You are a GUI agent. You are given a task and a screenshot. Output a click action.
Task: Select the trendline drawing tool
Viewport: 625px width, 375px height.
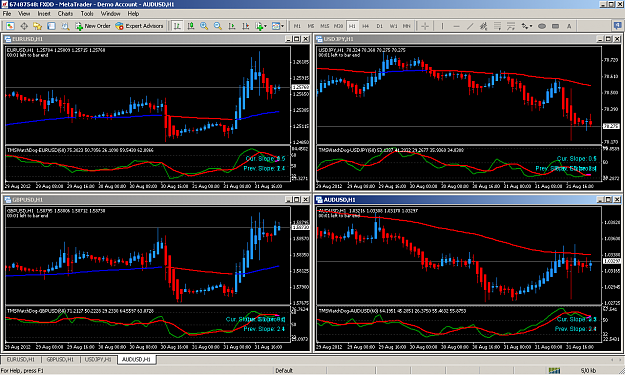tap(470, 26)
